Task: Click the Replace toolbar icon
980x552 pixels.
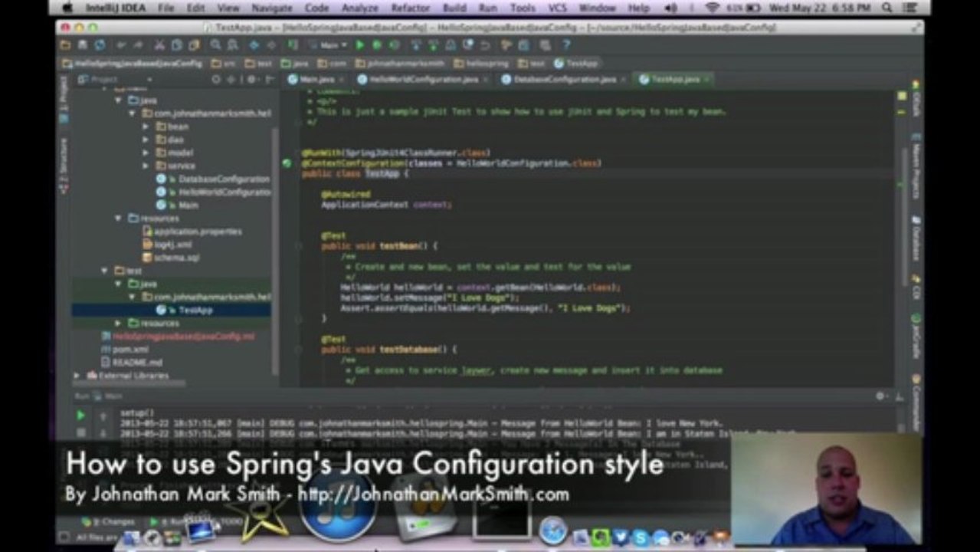Action: tap(231, 45)
